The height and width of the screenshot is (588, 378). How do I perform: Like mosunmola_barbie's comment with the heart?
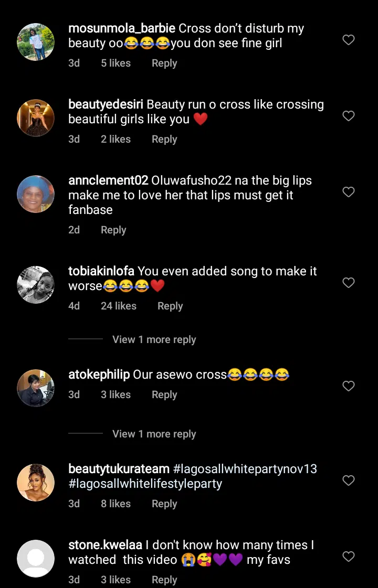pyautogui.click(x=349, y=40)
